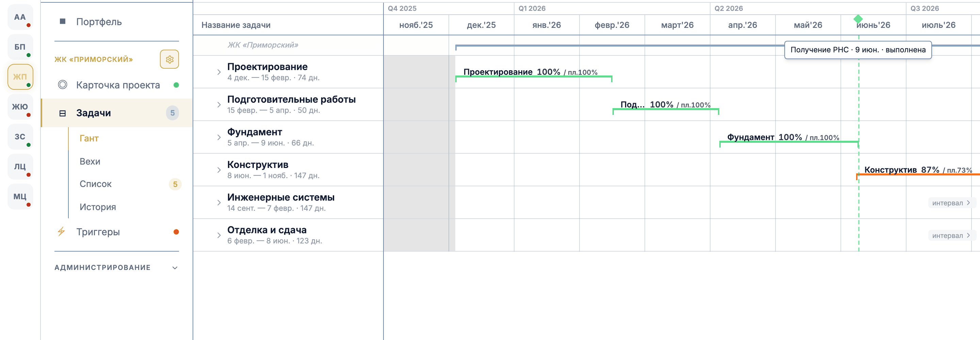Select the ЖП project avatar
Viewport: 980px width, 340px height.
point(20,77)
